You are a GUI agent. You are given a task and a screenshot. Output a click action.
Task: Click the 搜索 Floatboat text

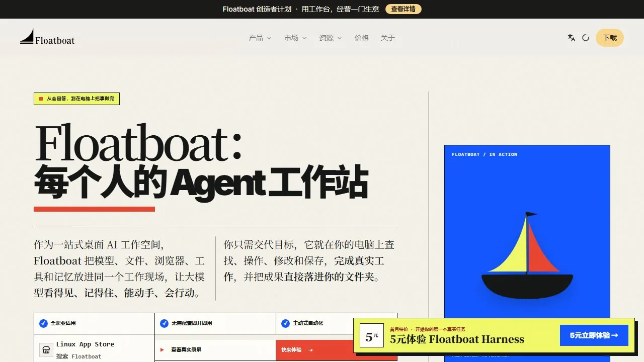[x=78, y=356]
